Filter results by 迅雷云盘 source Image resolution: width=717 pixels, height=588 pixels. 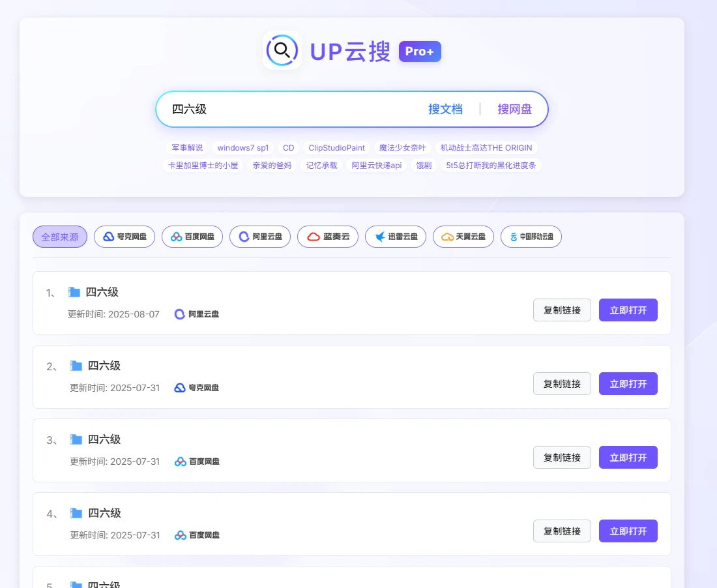396,237
